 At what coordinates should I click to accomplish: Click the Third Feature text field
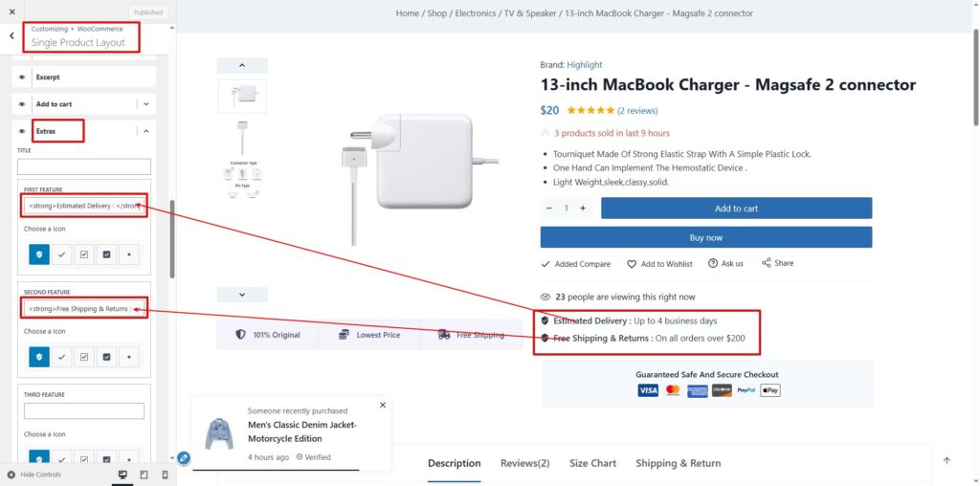pos(84,411)
